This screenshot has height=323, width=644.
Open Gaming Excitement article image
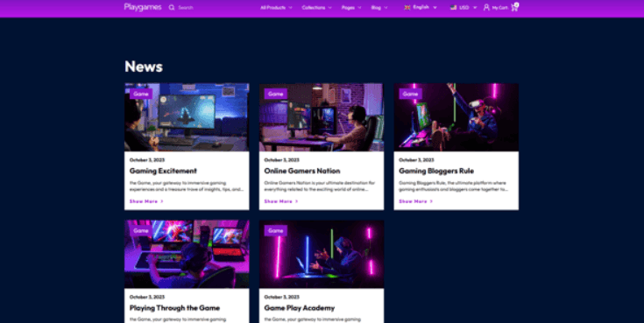pos(187,117)
